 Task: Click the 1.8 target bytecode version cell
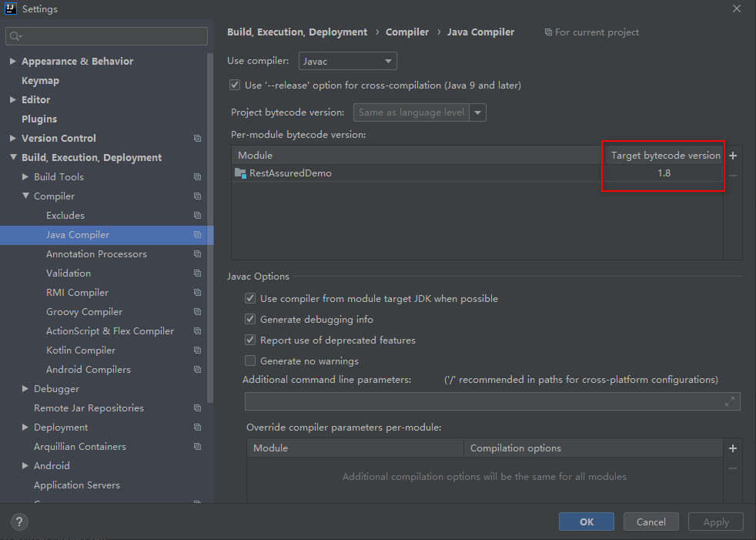click(664, 173)
